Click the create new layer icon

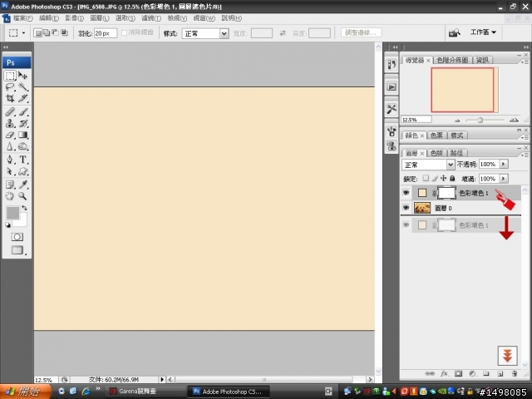coord(500,373)
